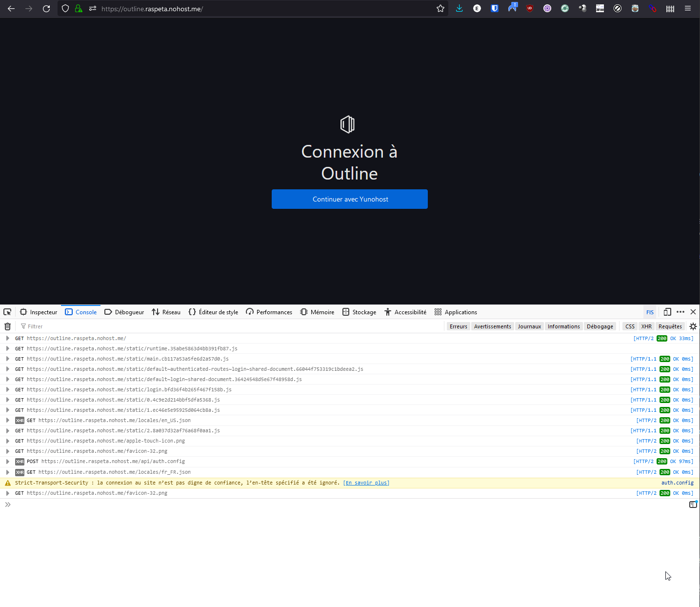Click the green padlock site security icon

click(x=79, y=8)
